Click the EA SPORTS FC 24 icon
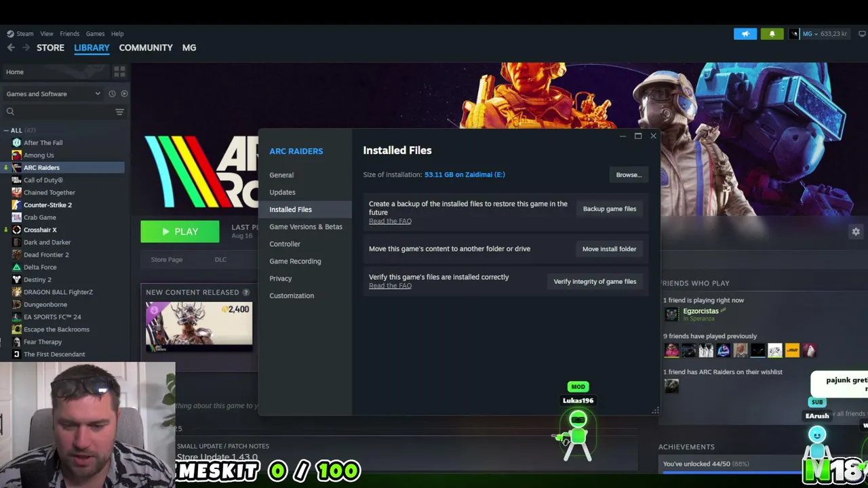The width and height of the screenshot is (868, 488). point(17,317)
